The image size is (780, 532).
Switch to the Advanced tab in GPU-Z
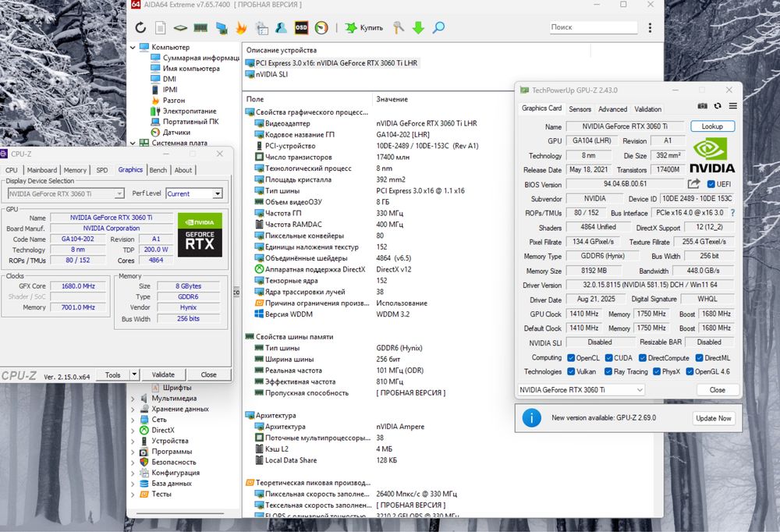pos(613,109)
